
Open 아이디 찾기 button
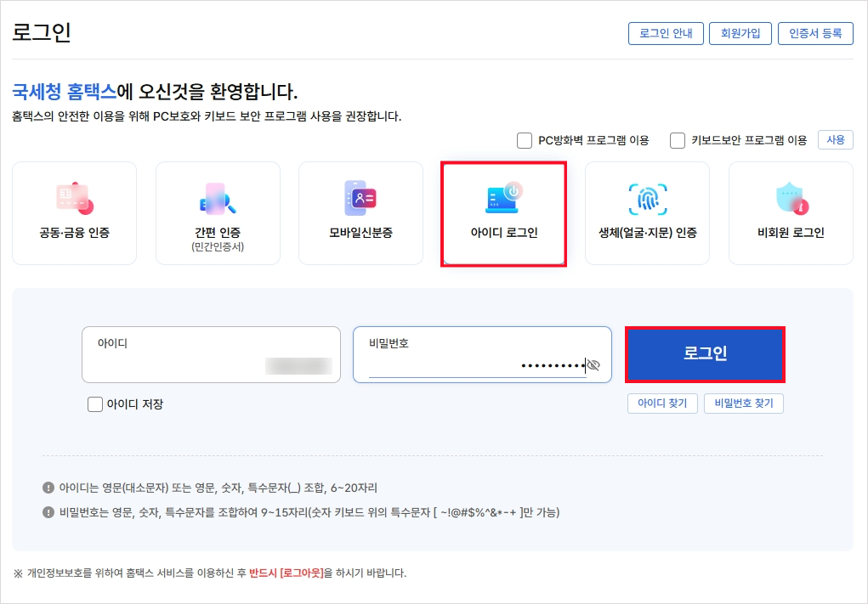point(662,404)
